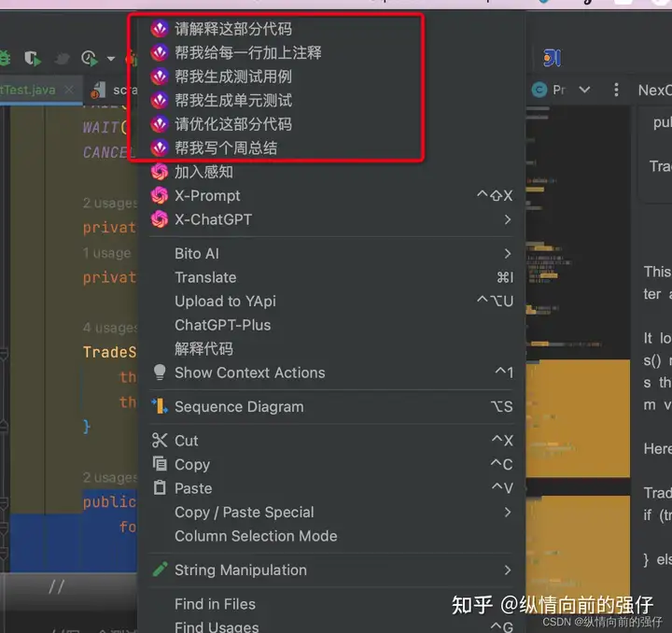Image resolution: width=672 pixels, height=633 pixels.
Task: Click '1 usage' inlay hint
Action: (x=106, y=253)
